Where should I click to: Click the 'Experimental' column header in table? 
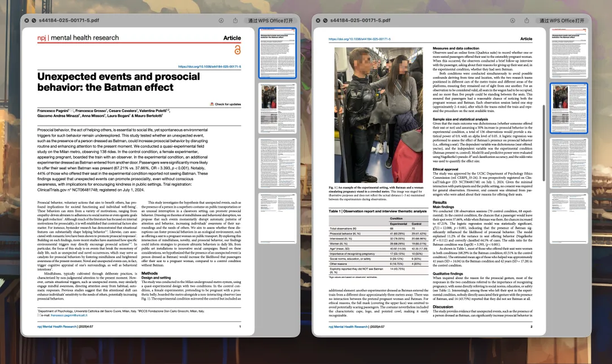pyautogui.click(x=398, y=224)
